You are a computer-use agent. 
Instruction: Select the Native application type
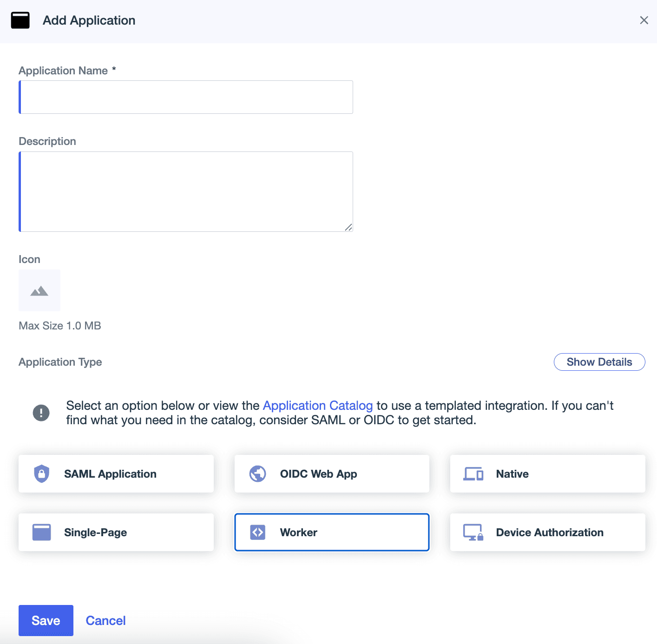point(547,473)
